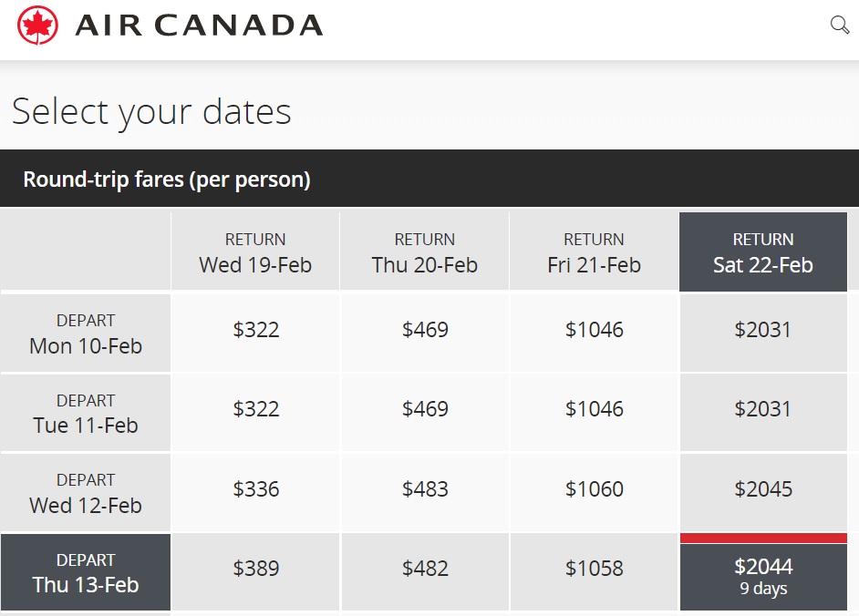Viewport: 859px width, 616px height.
Task: Select the $483 fare returning Thu 20-Feb
Action: [425, 492]
